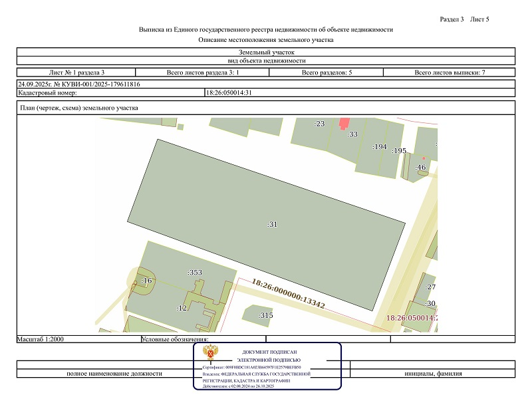
Task: Click the "ДОКУМЕНТ ПОДПИСАН" stamp heading
Action: (269, 351)
